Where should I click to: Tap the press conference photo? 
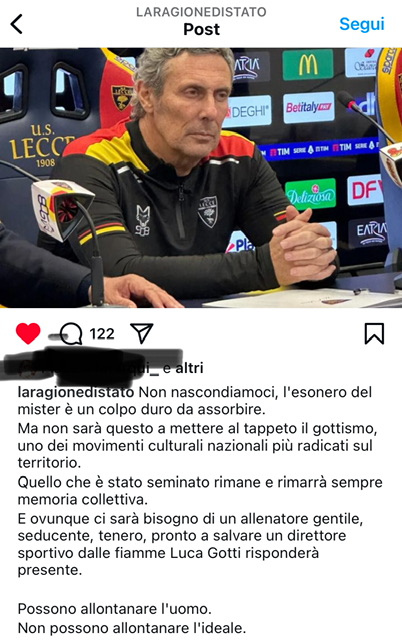(x=201, y=178)
